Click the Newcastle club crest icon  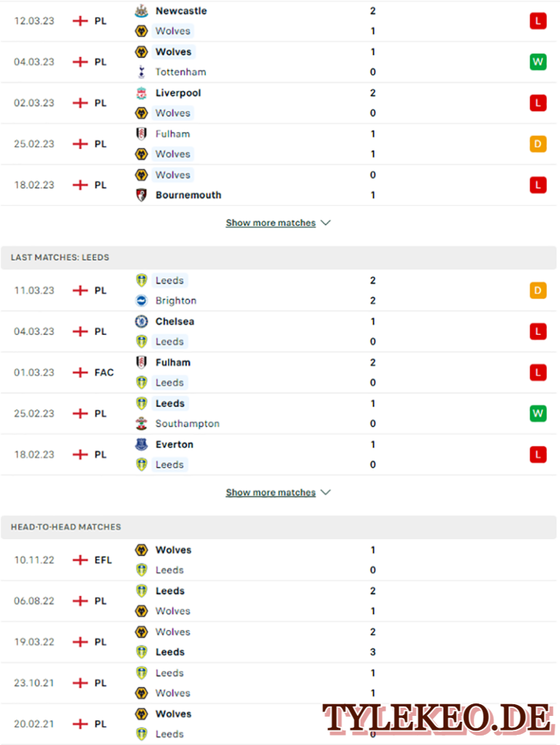(x=142, y=11)
